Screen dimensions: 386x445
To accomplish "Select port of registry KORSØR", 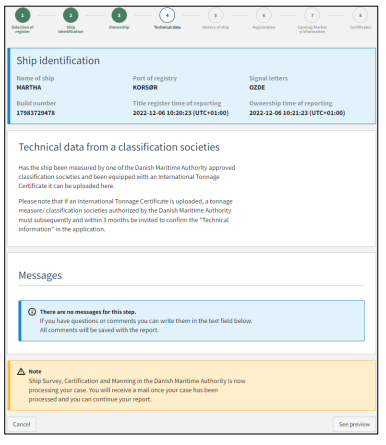I will 145,87.
